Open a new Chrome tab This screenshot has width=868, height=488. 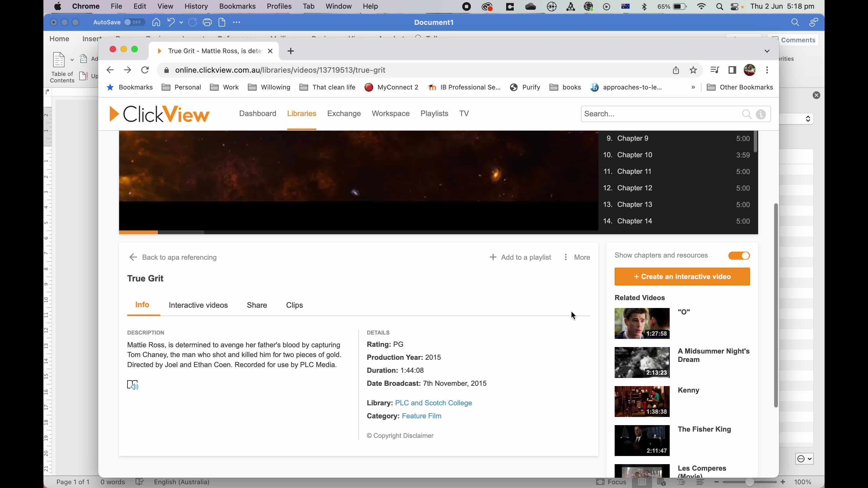click(x=291, y=51)
